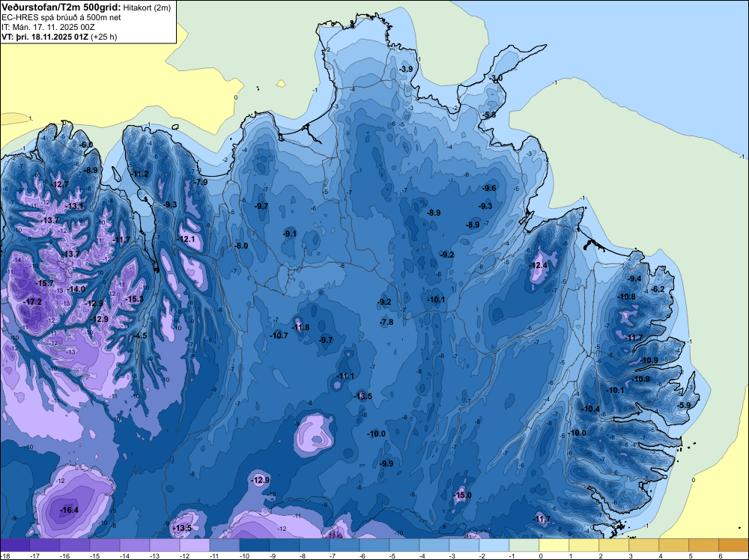The width and height of the screenshot is (749, 560).
Task: Click the darkest purple -18 legend swatch
Action: point(15,545)
